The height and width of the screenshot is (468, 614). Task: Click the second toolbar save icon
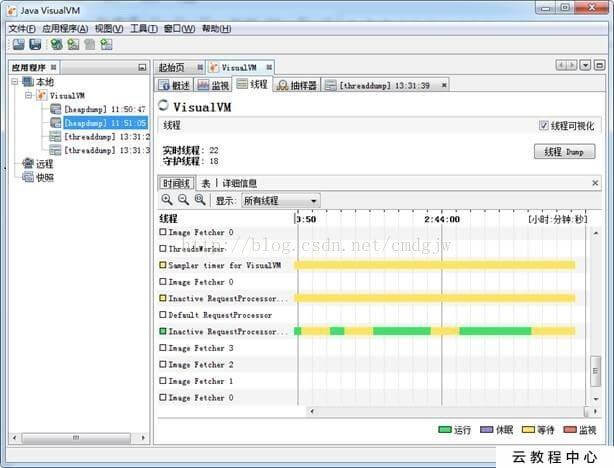coord(35,44)
